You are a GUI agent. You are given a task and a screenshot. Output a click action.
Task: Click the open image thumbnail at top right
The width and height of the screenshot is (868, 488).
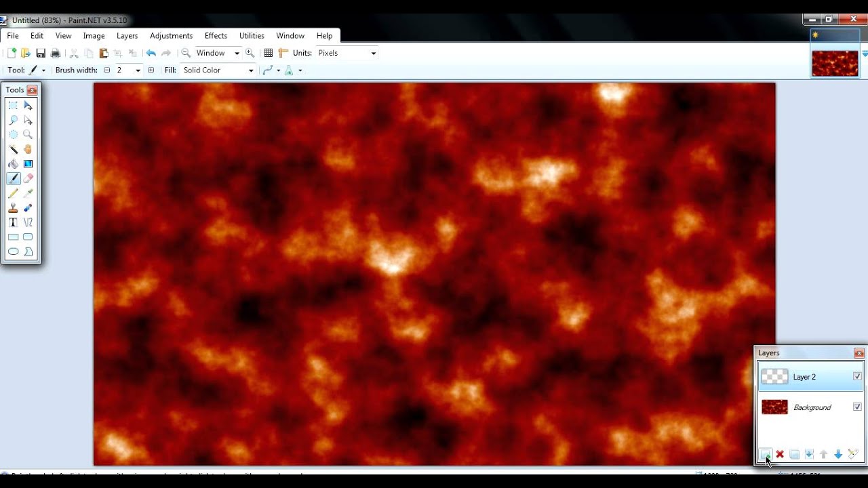(x=835, y=63)
